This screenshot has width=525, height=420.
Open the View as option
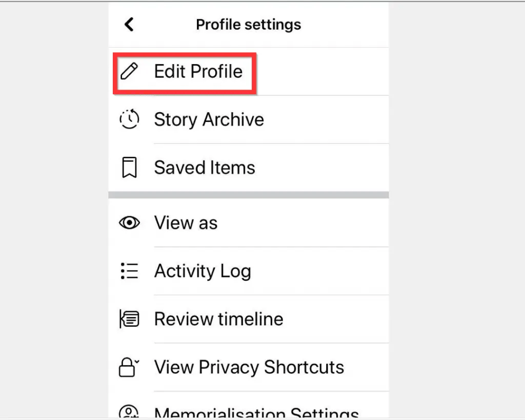click(x=186, y=223)
